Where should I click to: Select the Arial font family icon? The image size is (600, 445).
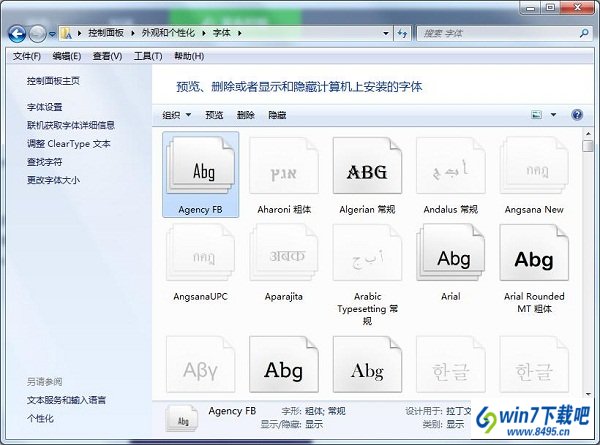pyautogui.click(x=451, y=253)
